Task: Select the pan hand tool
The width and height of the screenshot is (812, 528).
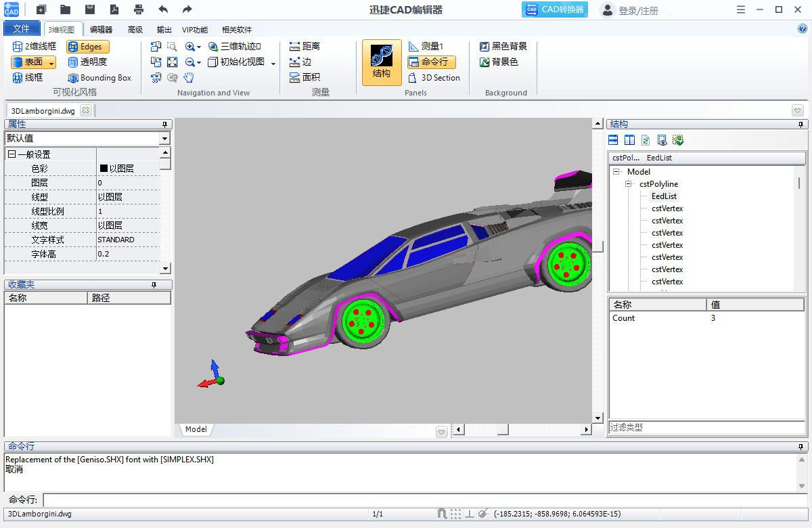Action: (189, 78)
